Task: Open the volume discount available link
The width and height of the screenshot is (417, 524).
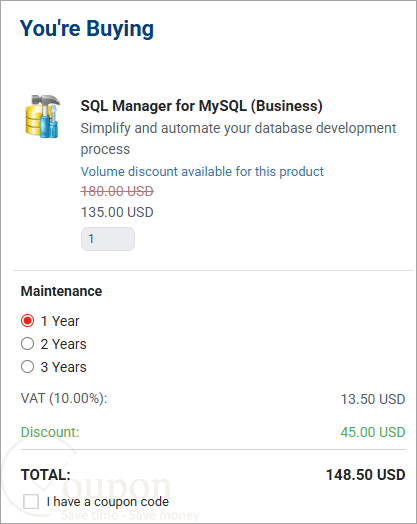Action: 202,171
